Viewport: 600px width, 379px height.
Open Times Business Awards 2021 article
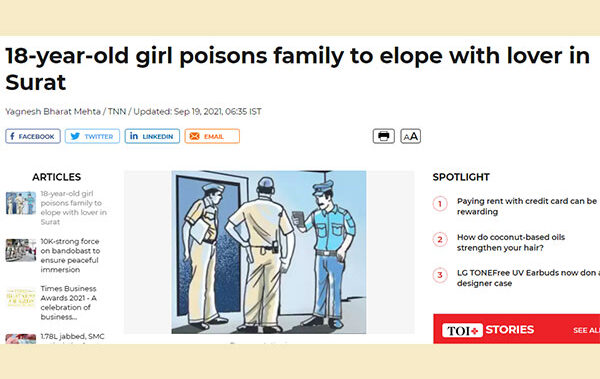[x=69, y=303]
